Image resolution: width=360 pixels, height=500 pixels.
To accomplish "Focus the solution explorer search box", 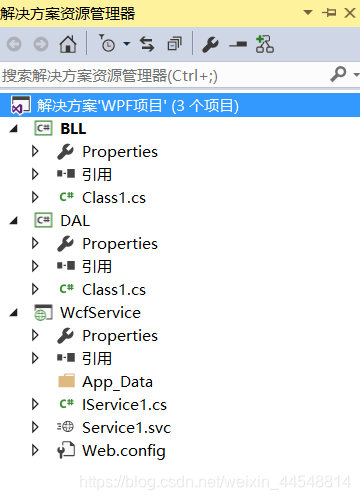I will coord(163,75).
